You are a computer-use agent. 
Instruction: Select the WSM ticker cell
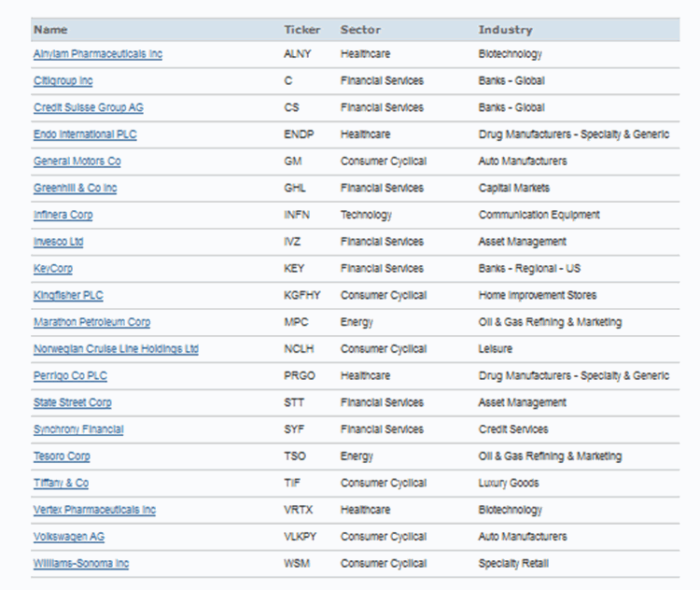point(297,563)
